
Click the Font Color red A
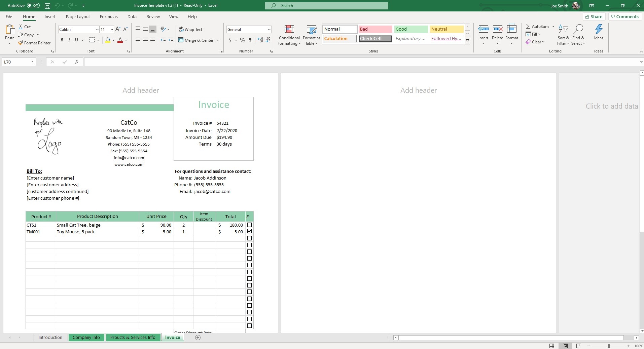[x=120, y=40]
